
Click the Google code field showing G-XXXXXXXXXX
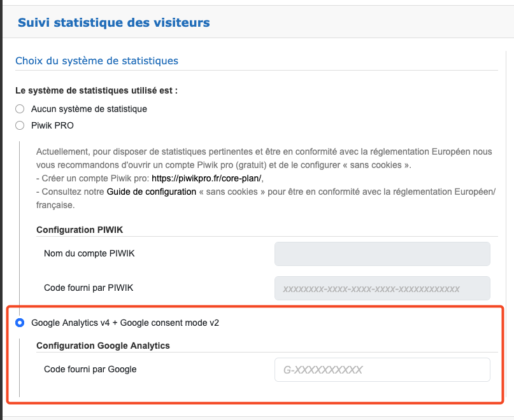382,370
